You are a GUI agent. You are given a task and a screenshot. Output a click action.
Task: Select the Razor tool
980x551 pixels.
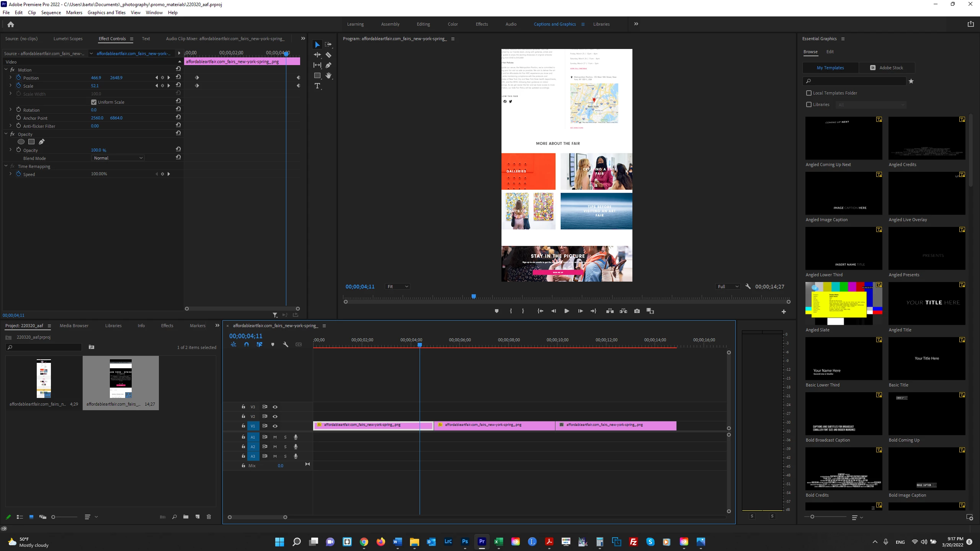pos(328,55)
